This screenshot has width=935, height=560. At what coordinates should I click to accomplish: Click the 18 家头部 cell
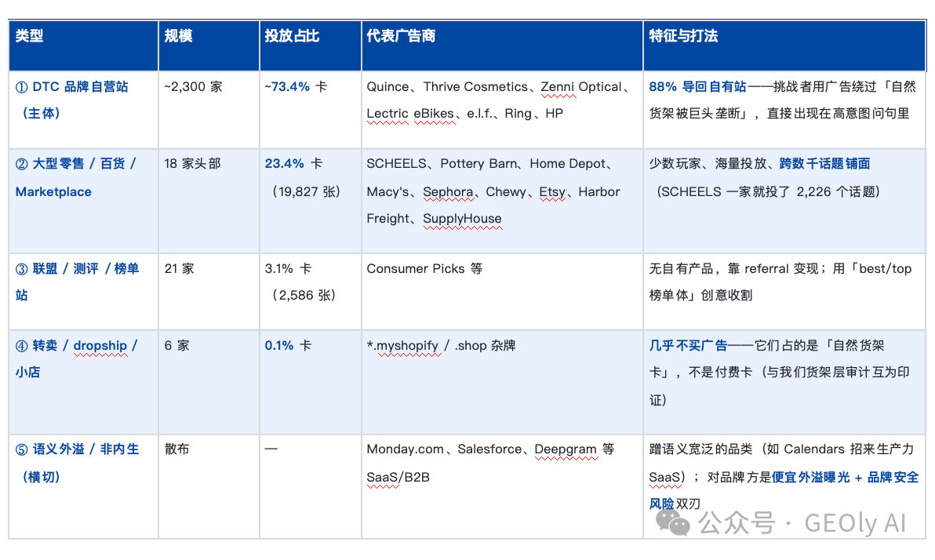pyautogui.click(x=209, y=201)
